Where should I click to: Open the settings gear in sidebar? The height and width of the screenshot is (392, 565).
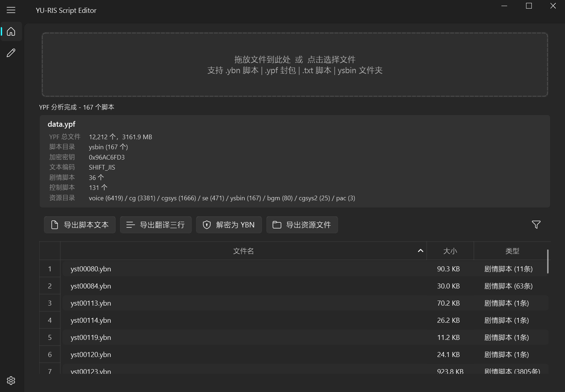(11, 380)
